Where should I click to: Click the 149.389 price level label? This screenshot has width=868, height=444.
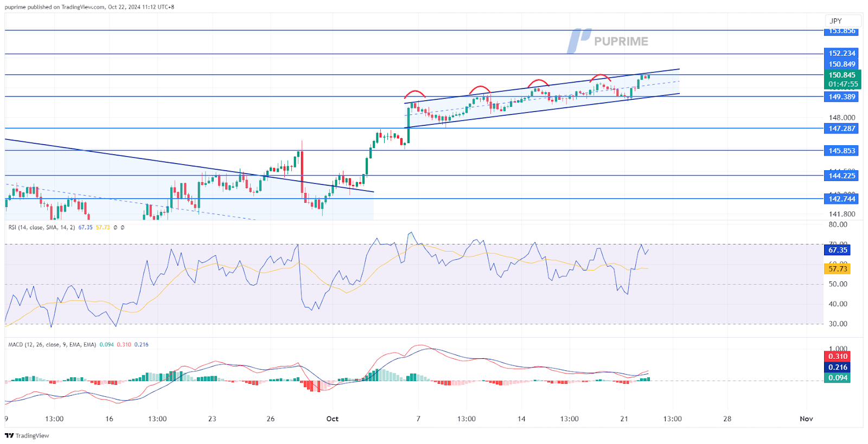[842, 96]
